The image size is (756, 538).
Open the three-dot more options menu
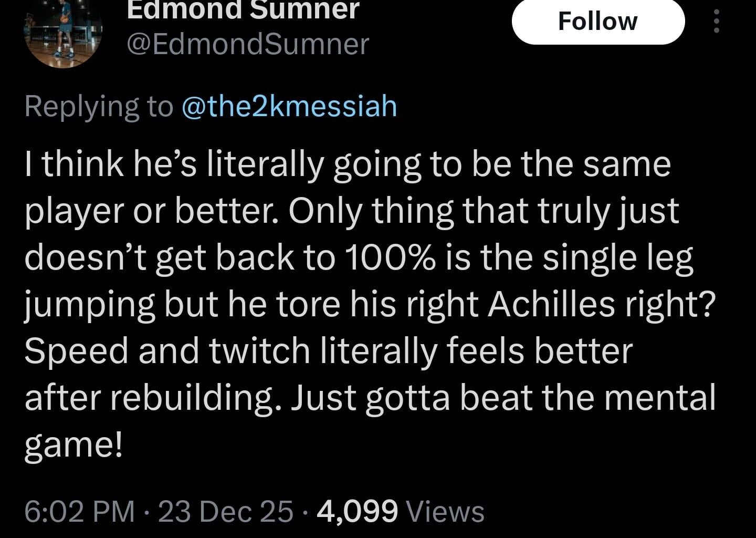[x=717, y=22]
